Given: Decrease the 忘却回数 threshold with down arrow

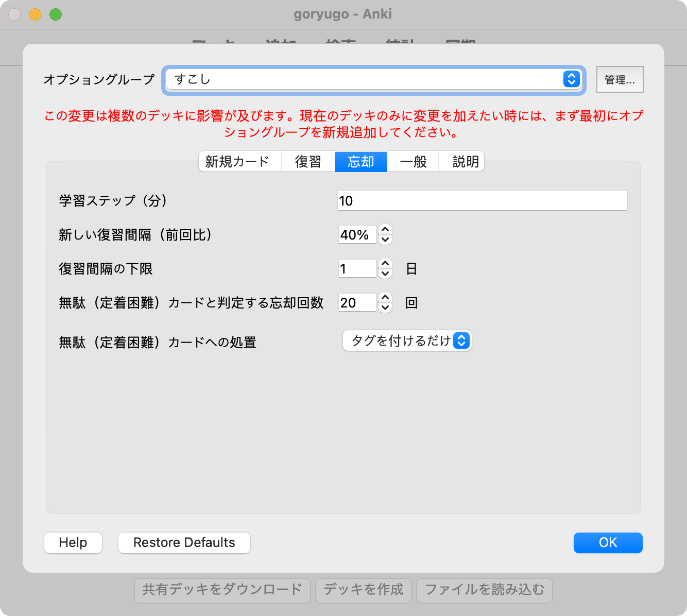Looking at the screenshot, I should click(385, 308).
